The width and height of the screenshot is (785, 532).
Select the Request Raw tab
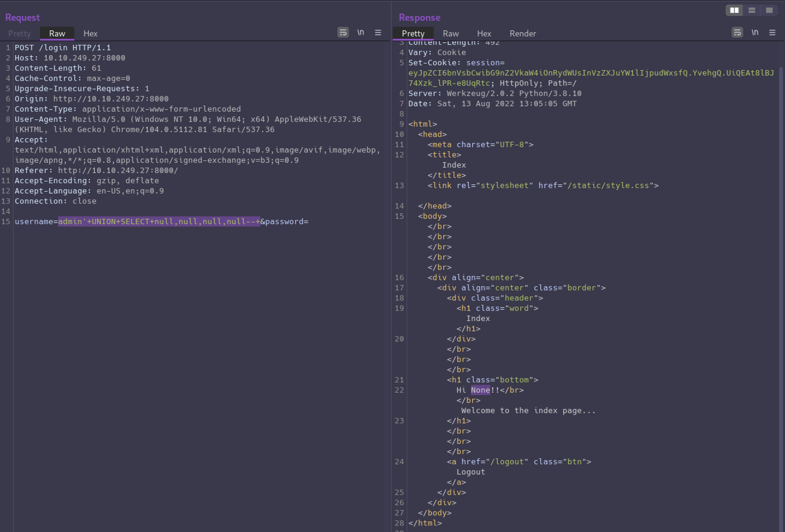(x=57, y=33)
